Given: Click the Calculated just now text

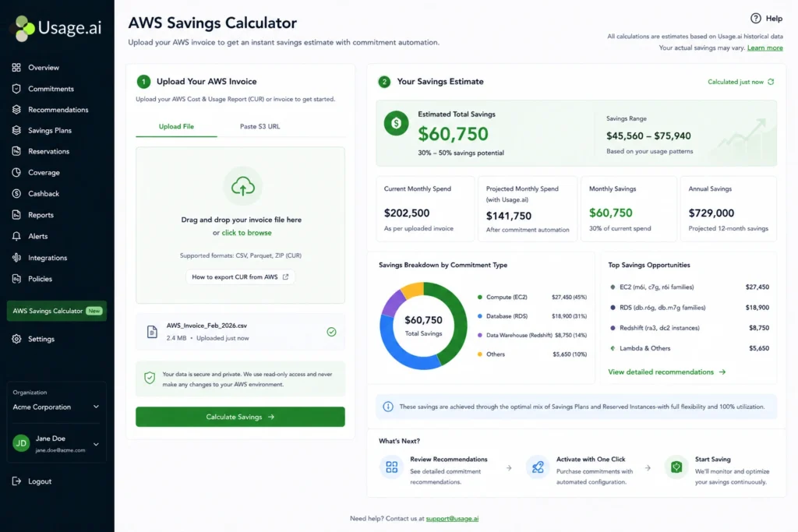Looking at the screenshot, I should coord(736,82).
